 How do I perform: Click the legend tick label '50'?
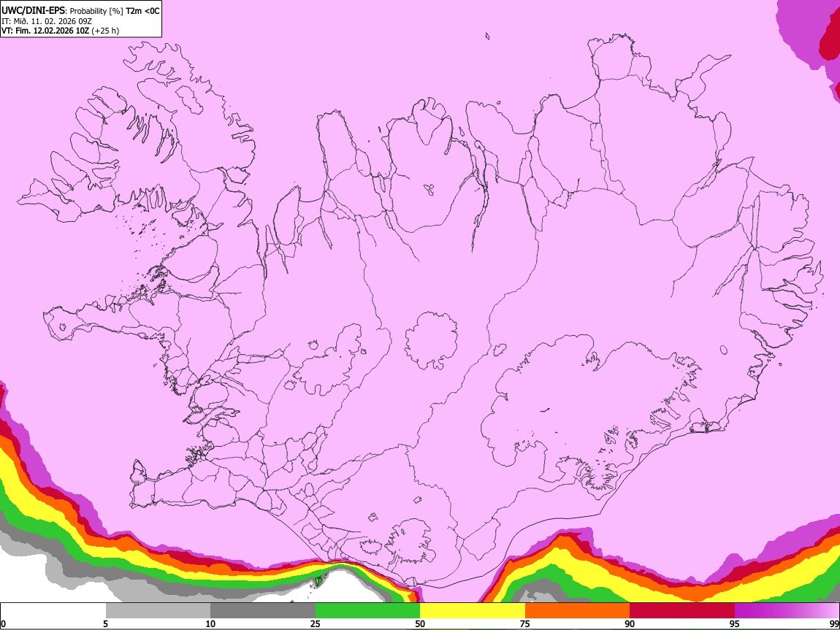point(420,623)
